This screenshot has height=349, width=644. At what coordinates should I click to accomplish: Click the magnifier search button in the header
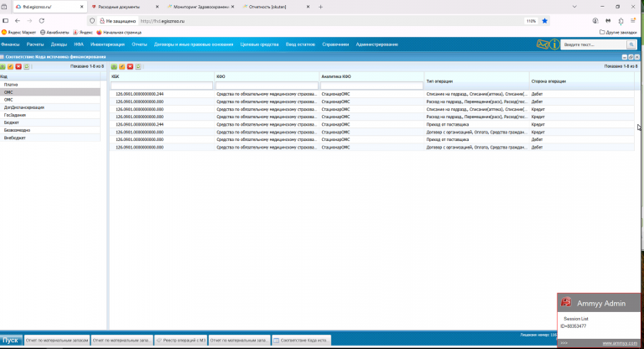631,44
